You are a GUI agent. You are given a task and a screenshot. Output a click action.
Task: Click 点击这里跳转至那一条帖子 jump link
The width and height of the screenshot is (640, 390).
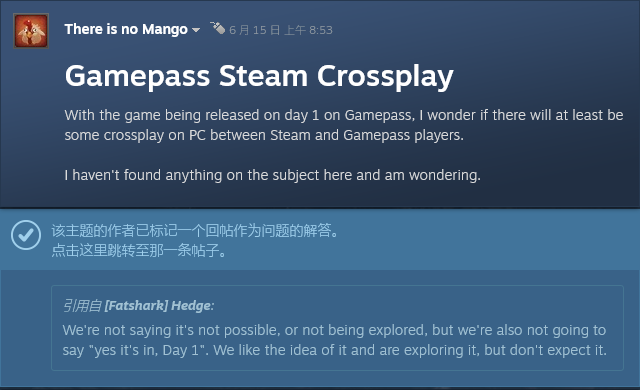[139, 250]
